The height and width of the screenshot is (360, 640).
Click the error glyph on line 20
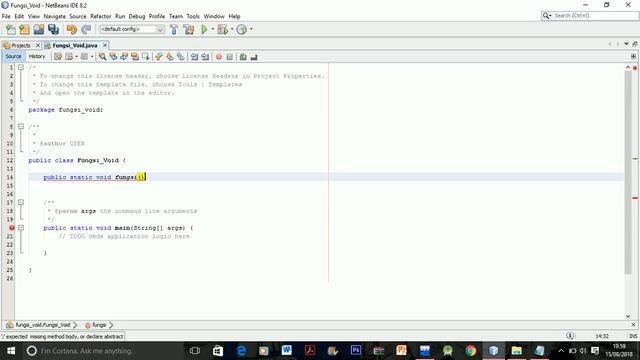(x=12, y=228)
